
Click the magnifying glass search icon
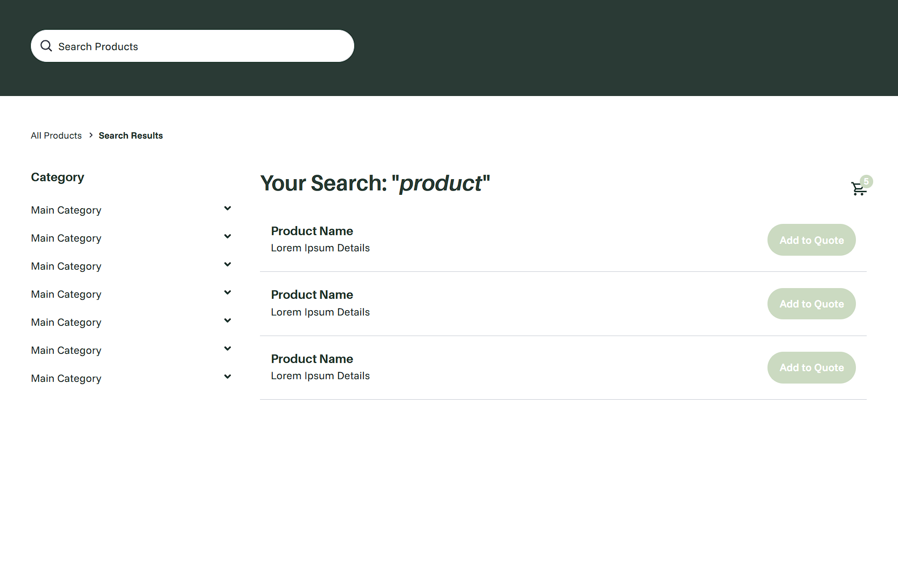click(46, 46)
